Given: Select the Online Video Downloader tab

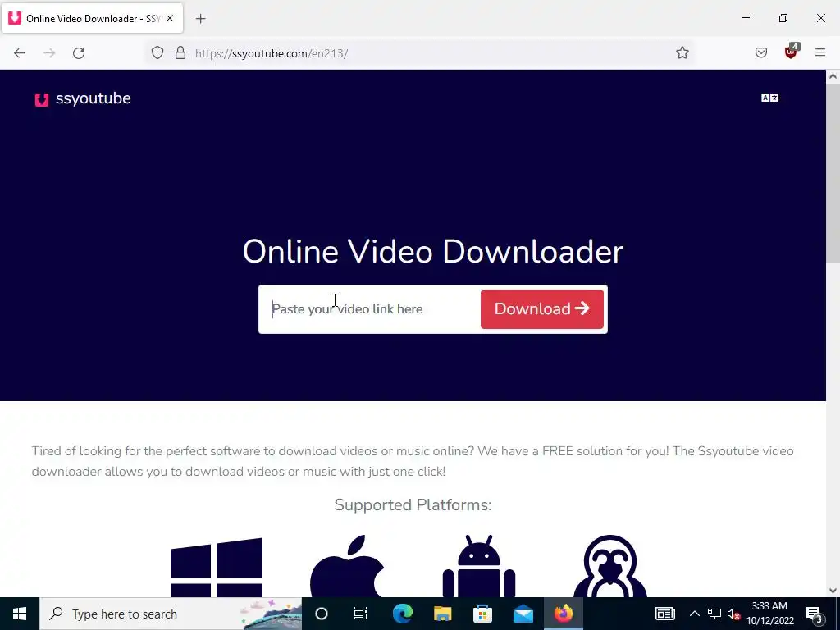Looking at the screenshot, I should coord(92,18).
